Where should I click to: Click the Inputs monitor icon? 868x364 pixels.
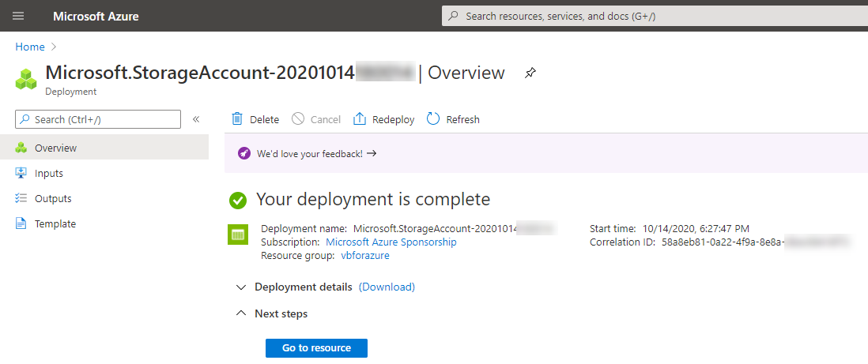point(21,173)
